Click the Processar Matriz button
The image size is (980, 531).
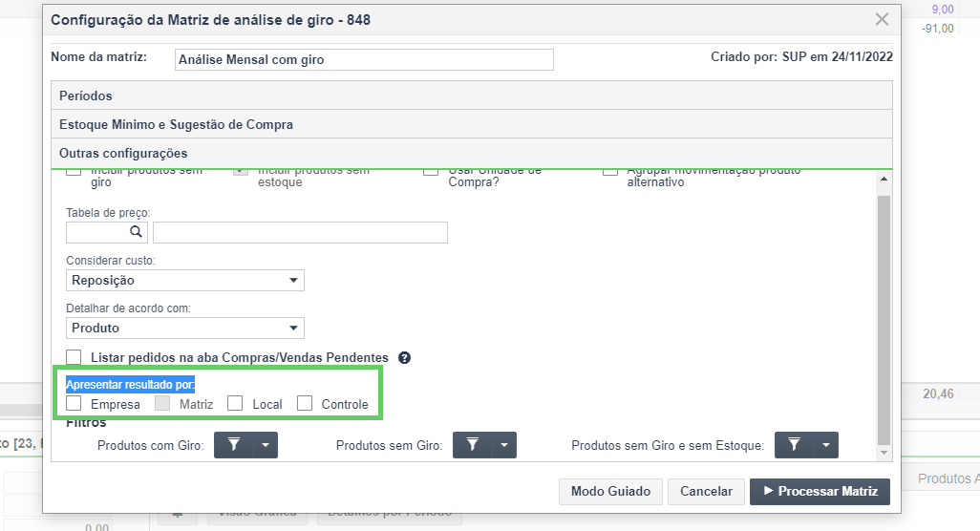click(820, 492)
